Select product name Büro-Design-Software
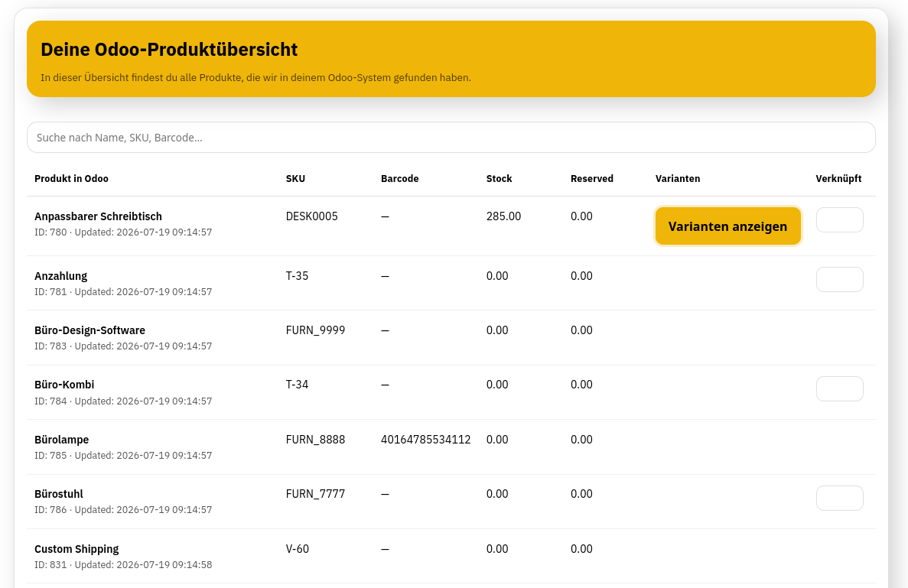Image resolution: width=908 pixels, height=588 pixels. (x=89, y=330)
